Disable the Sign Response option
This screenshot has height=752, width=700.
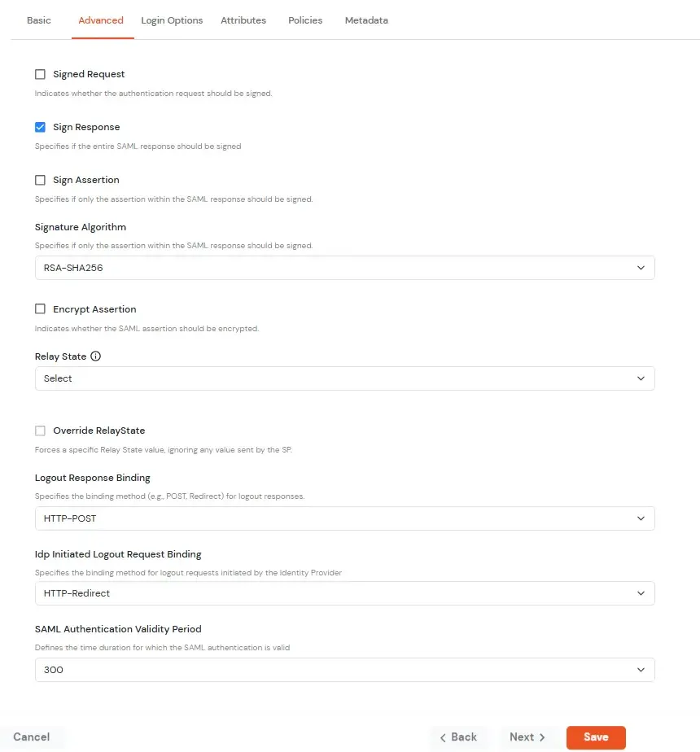(40, 127)
